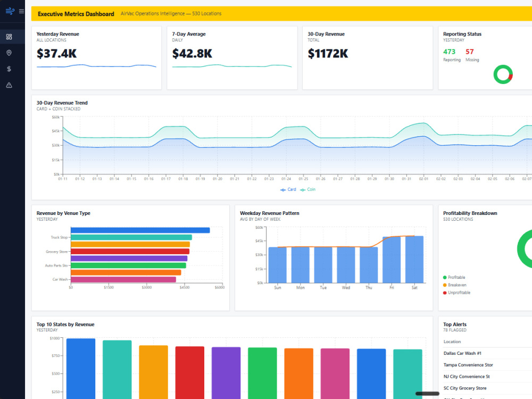Click the teal Truck Stop bar
532x399 pixels.
(131, 237)
